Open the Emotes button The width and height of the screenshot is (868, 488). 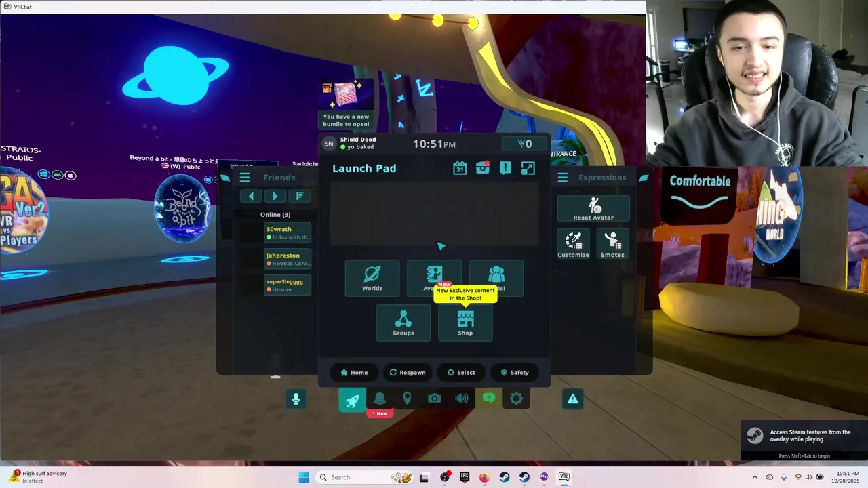click(612, 243)
